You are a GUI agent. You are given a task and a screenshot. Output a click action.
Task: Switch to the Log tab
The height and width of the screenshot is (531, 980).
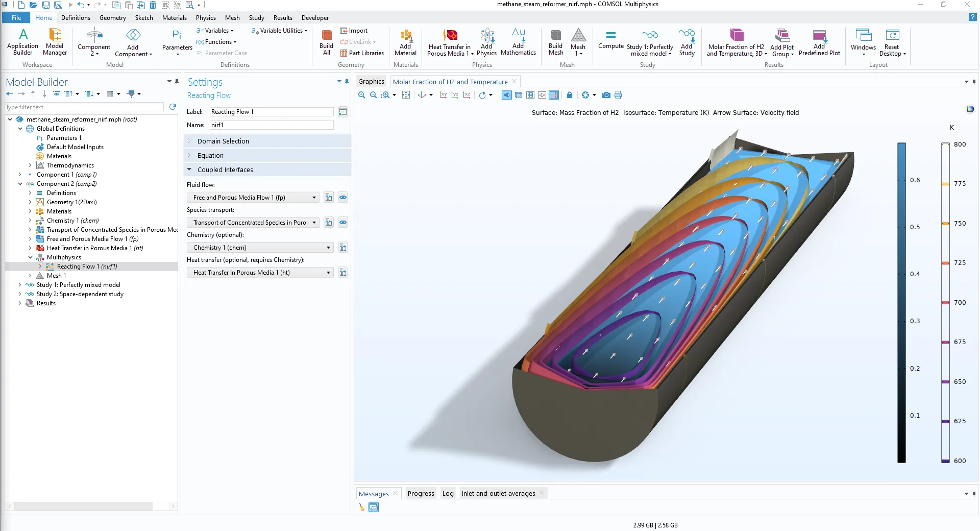coord(448,493)
